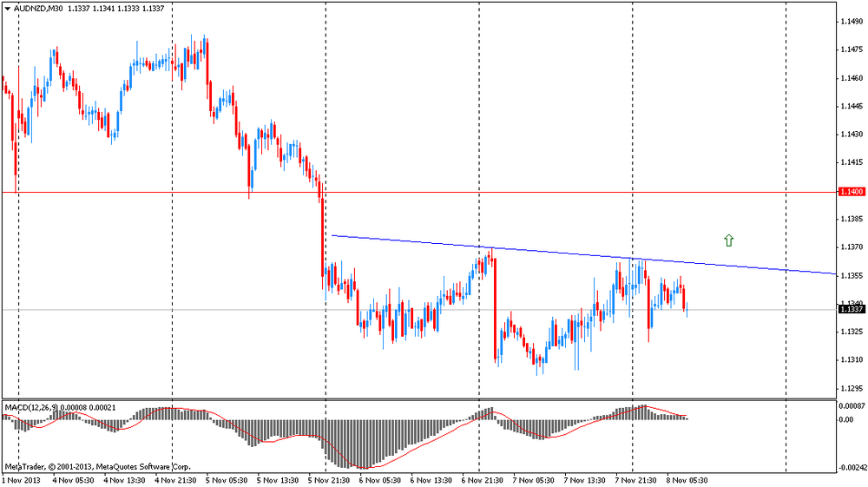868x487 pixels.
Task: Click the OHLC values 1.1337 1.1341 1.1333 1.1337
Action: click(x=116, y=9)
